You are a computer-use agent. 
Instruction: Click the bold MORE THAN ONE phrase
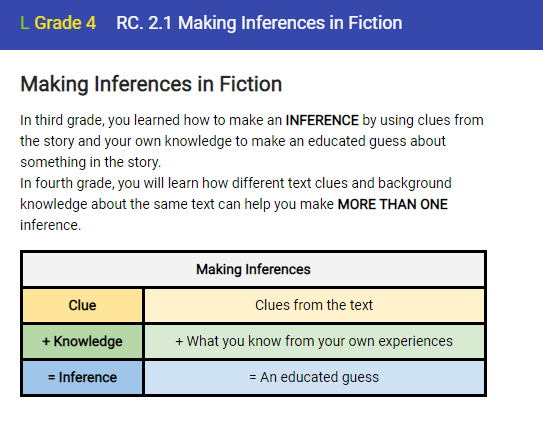coord(393,204)
